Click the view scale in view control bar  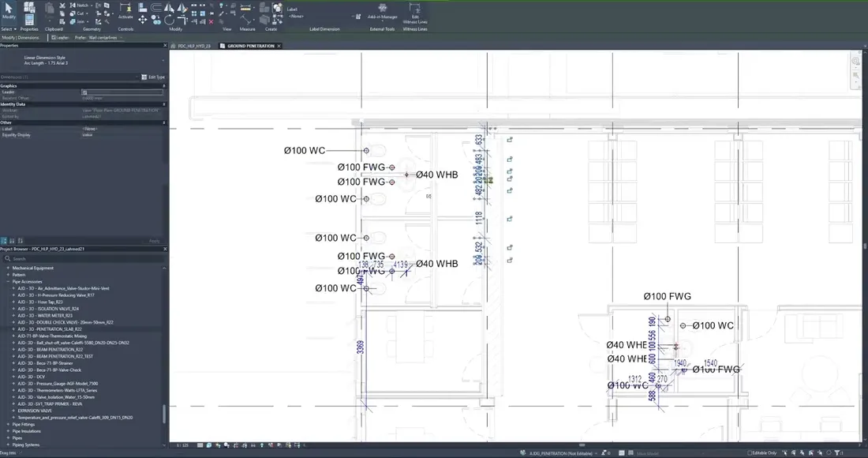click(183, 445)
